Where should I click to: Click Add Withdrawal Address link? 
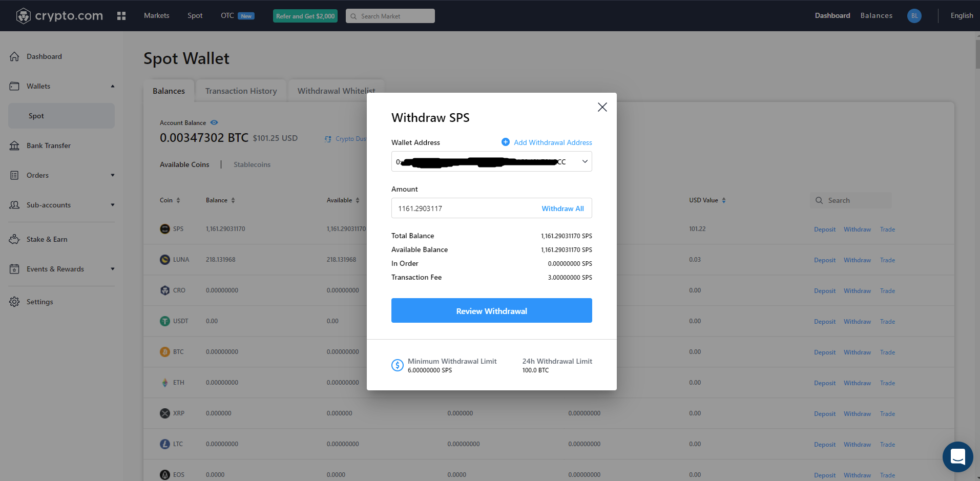[x=553, y=142]
